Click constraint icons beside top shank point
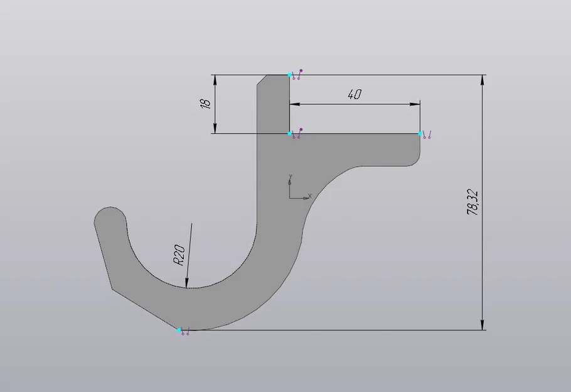The width and height of the screenshot is (571, 392). tap(298, 75)
